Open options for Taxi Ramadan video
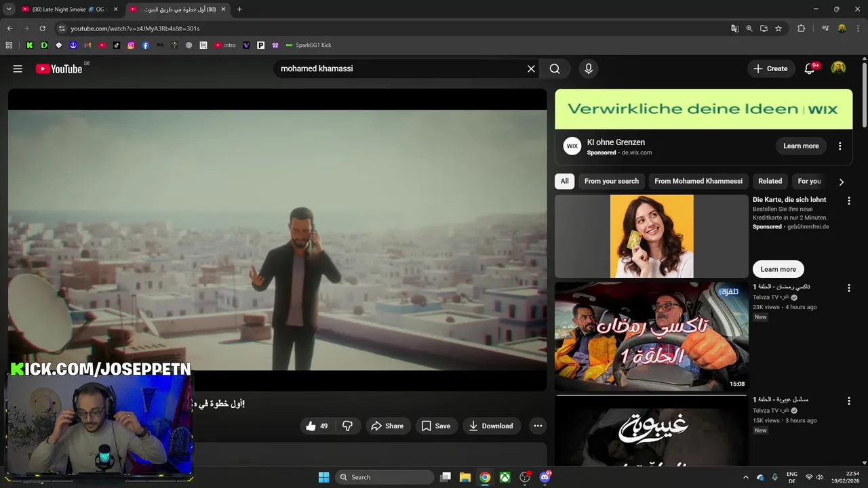Viewport: 868px width, 488px height. click(848, 288)
